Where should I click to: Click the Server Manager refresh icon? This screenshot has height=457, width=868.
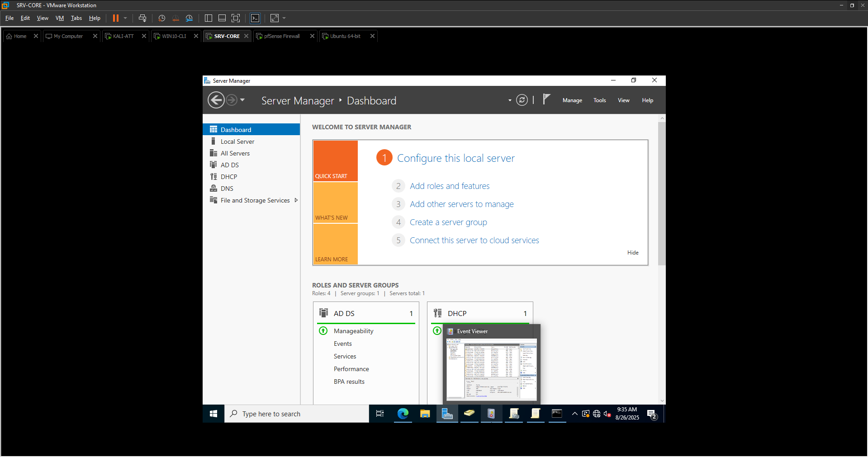[522, 100]
